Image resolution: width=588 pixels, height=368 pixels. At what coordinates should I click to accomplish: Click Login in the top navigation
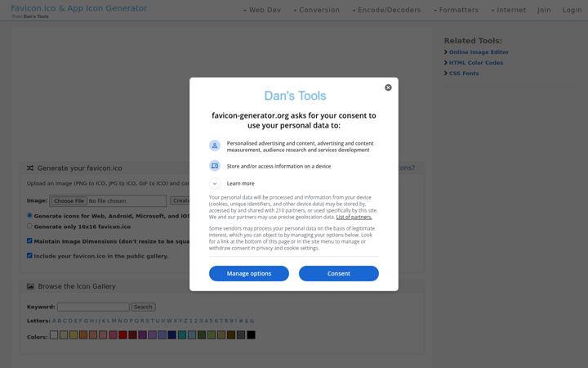pos(572,10)
